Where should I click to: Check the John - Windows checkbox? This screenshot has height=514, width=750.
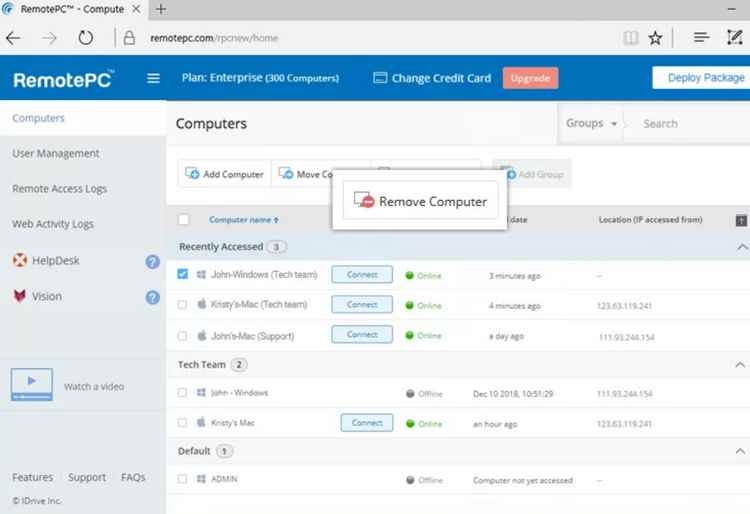point(182,393)
